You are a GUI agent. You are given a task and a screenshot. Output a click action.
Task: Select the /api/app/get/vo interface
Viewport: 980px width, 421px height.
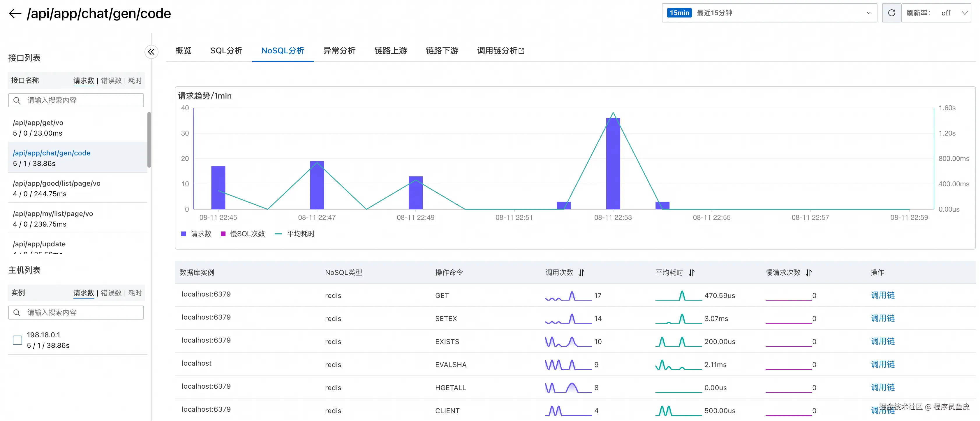click(38, 123)
